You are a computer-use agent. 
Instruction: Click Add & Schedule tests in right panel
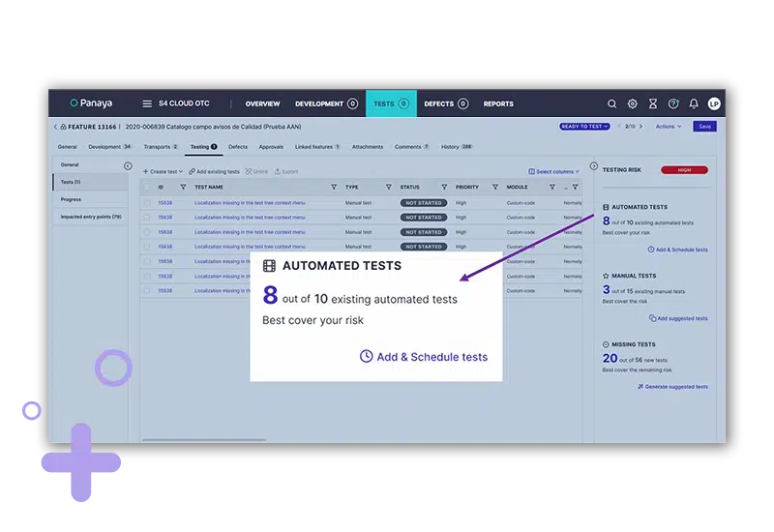(x=678, y=250)
